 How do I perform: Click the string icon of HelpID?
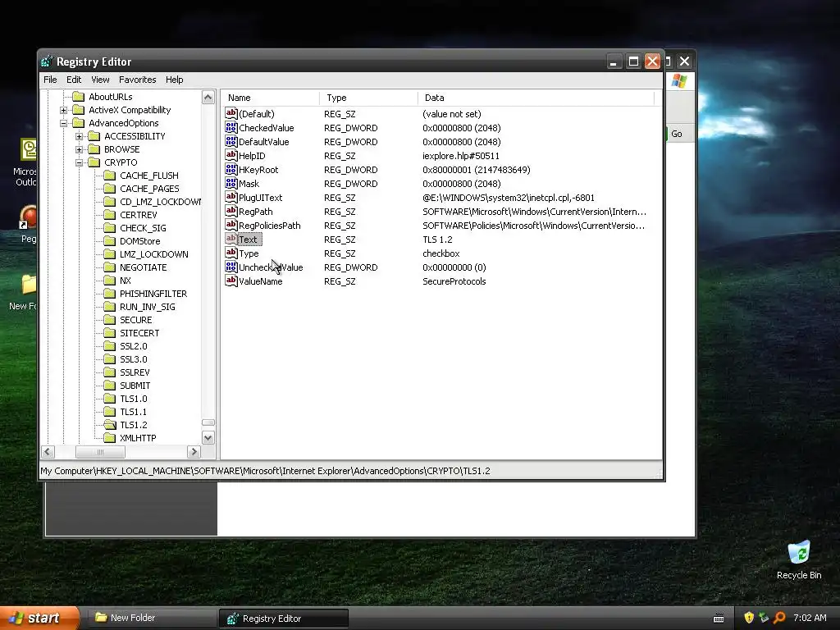tap(231, 155)
